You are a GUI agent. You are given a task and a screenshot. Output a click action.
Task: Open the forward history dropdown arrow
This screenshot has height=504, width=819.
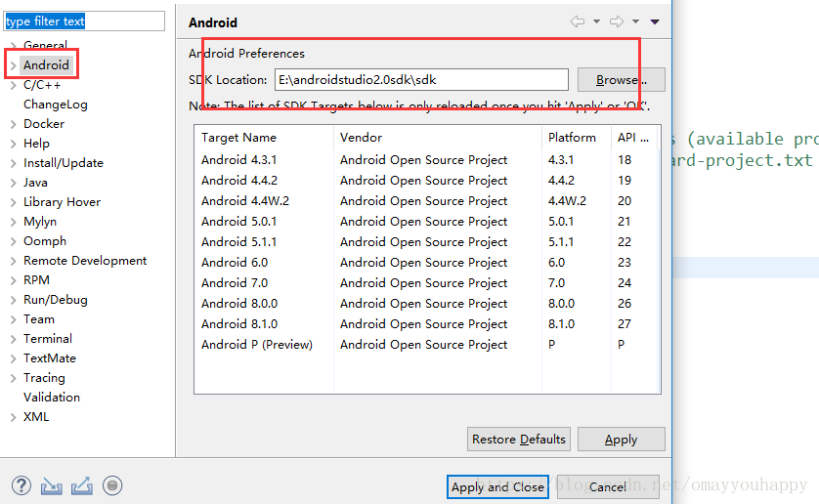click(x=635, y=21)
